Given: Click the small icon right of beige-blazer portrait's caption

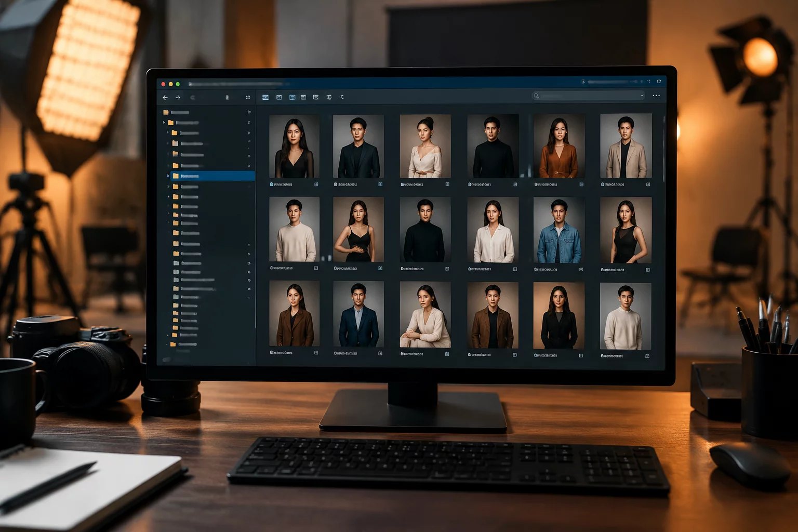Looking at the screenshot, I should 648,184.
